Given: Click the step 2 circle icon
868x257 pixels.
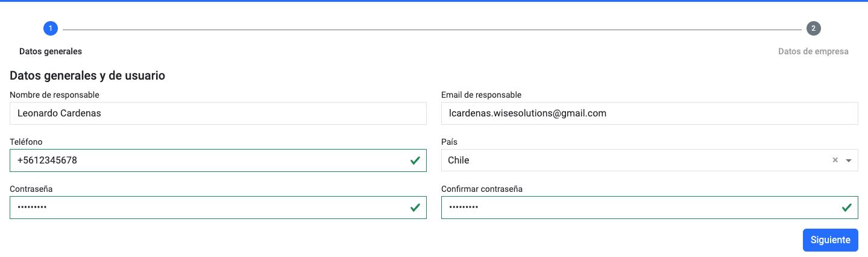Looking at the screenshot, I should (813, 28).
